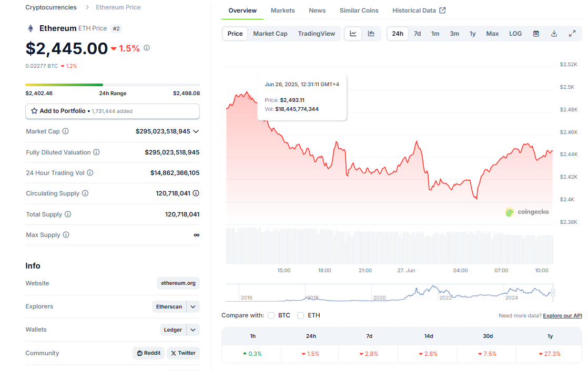
Task: Click the 1y change value 27.3%
Action: (x=550, y=354)
